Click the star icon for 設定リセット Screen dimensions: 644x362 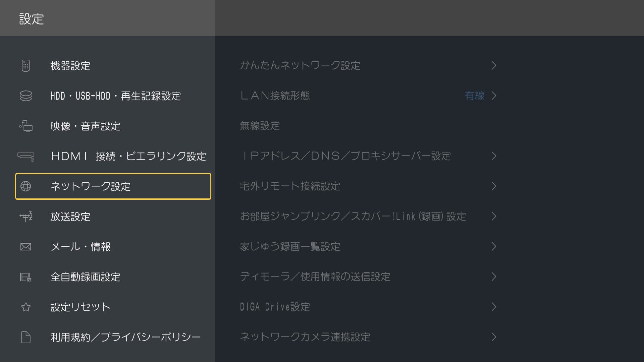pos(26,307)
